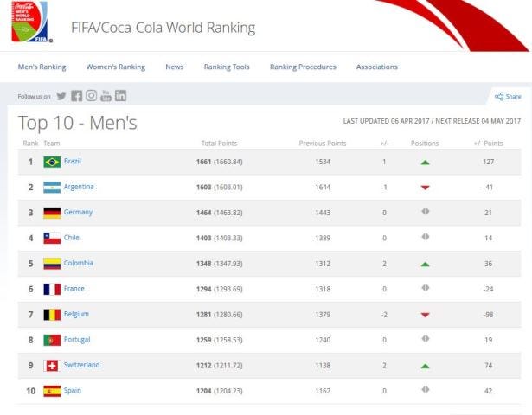Click Spain's unchanged position icon
The image size is (532, 415).
(x=425, y=389)
